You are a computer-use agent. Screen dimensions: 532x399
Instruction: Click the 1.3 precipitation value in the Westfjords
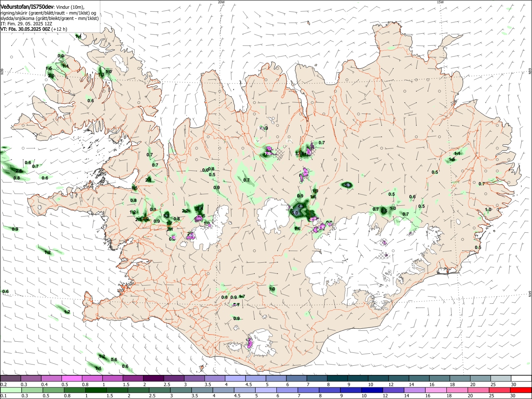[101, 75]
